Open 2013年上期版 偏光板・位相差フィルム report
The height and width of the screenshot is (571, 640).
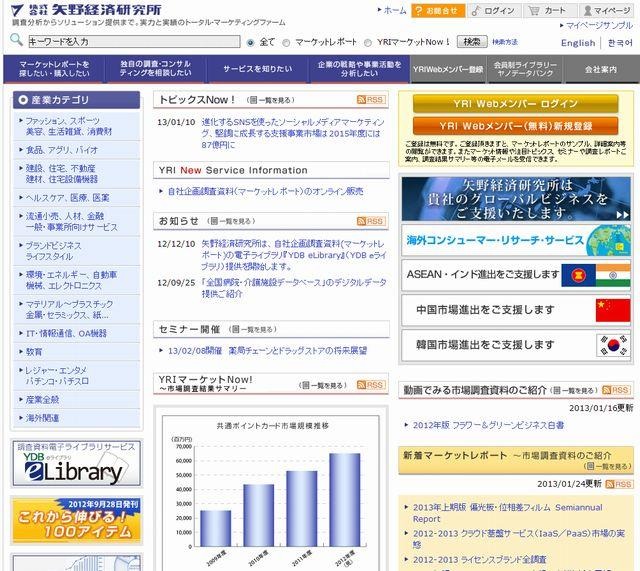pos(507,513)
